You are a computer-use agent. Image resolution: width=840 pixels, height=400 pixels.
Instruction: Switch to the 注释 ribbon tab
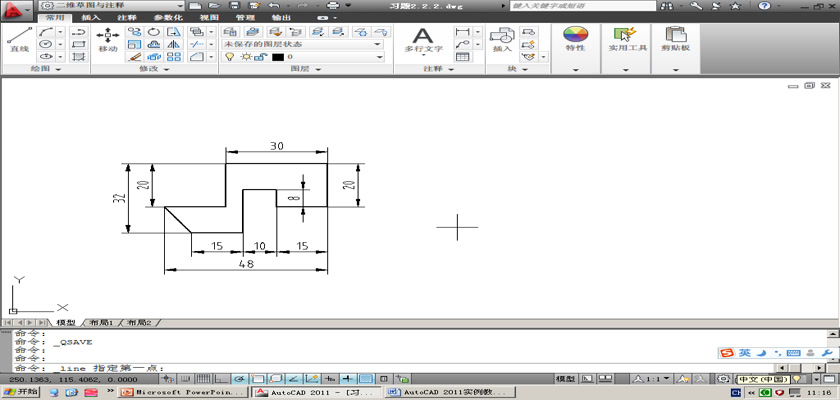[126, 18]
